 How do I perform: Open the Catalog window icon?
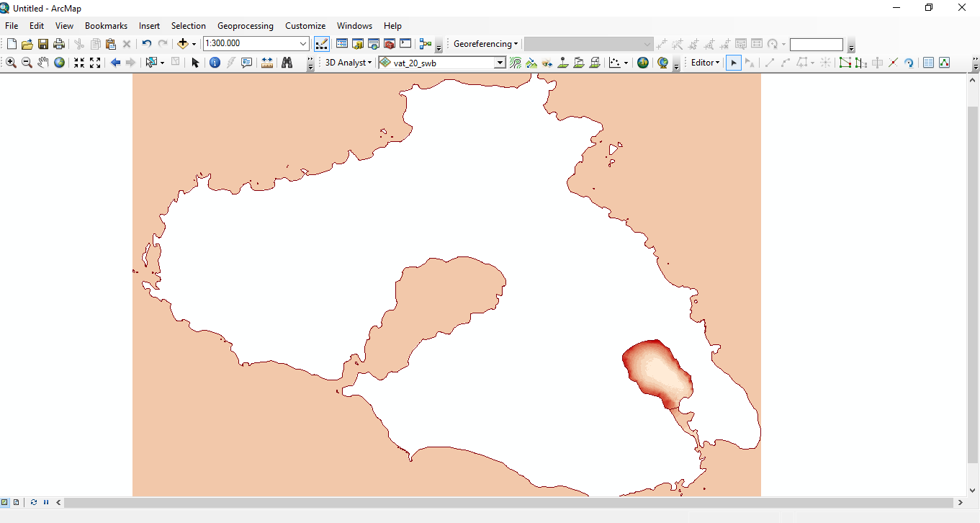pos(358,44)
